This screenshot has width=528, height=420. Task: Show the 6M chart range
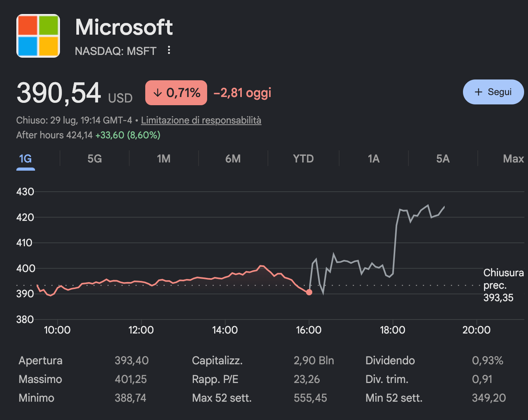click(x=233, y=159)
